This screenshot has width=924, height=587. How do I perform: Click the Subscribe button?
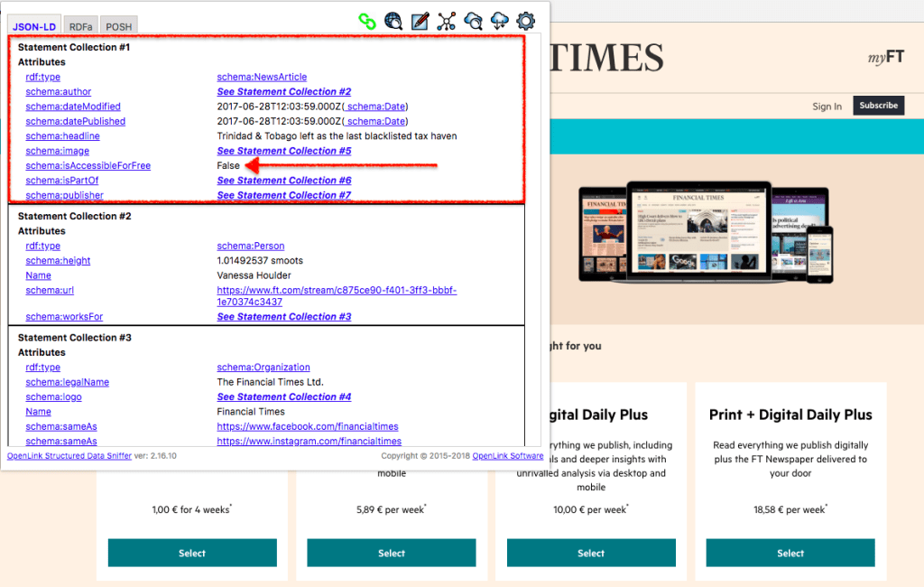[x=878, y=105]
